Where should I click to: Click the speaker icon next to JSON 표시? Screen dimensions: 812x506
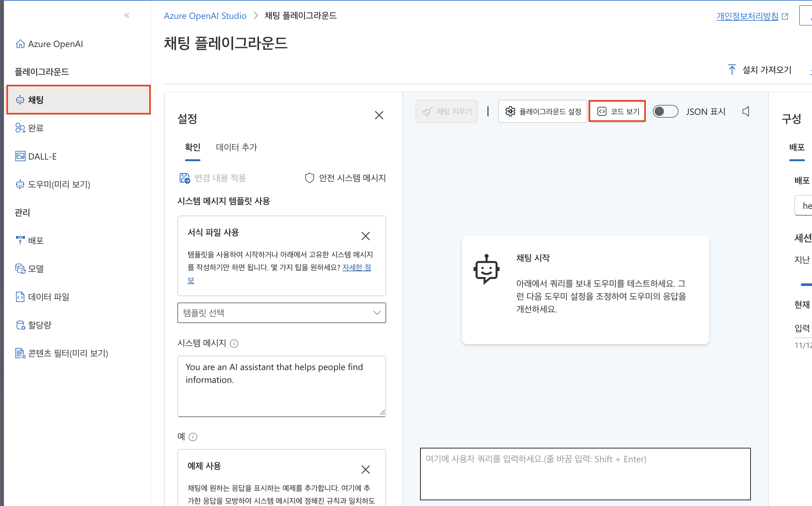pyautogui.click(x=746, y=111)
